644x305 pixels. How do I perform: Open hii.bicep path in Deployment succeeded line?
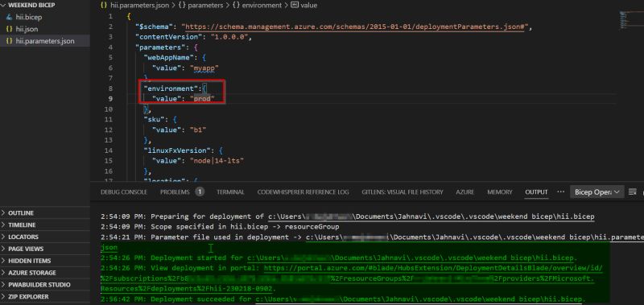pos(419,299)
